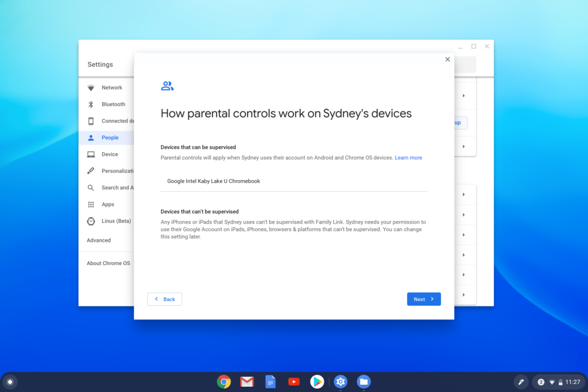
Task: Click the family supervision people icon
Action: click(x=167, y=86)
